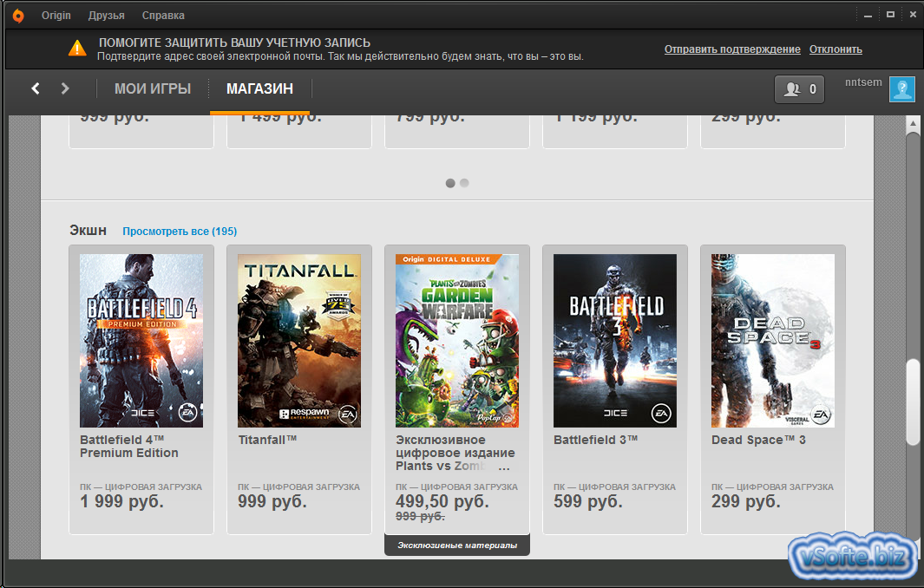Click the Battlefield 4™ Premium Edition title
Screen dimensions: 924x588
129,446
